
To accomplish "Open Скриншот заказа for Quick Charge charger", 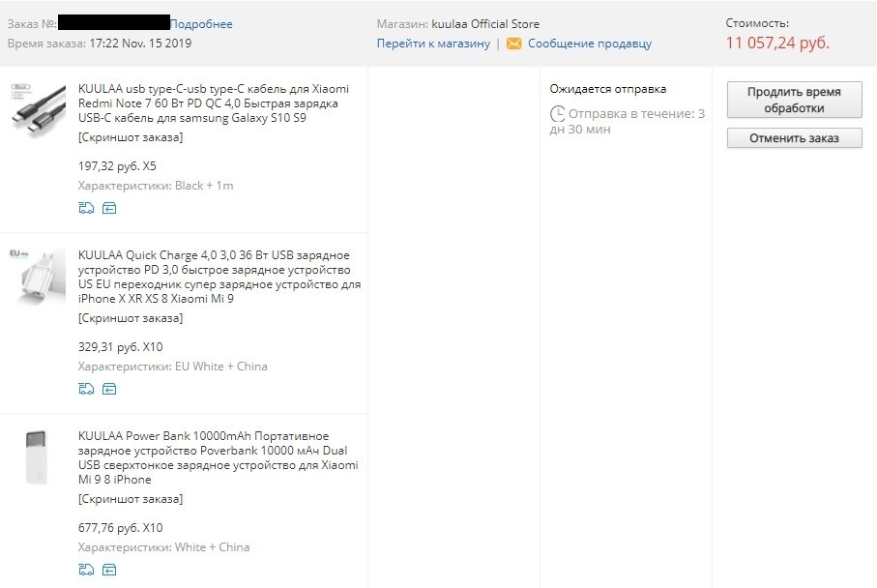I will coord(131,318).
